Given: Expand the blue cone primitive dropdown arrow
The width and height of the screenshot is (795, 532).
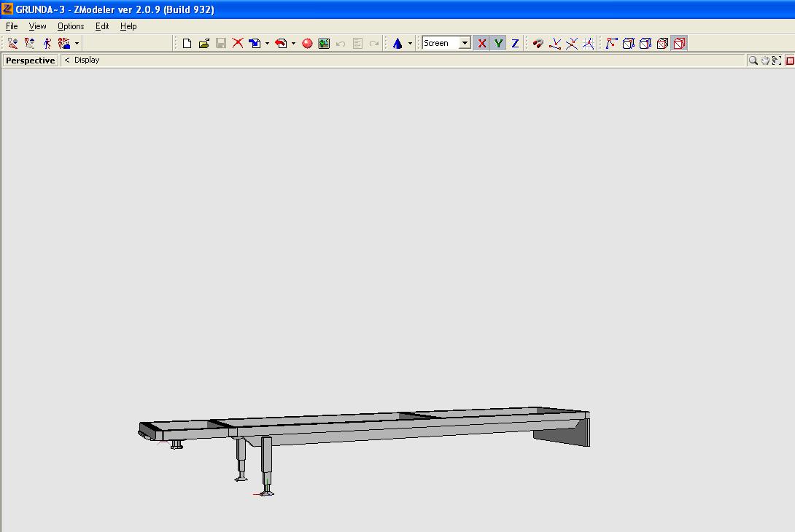Looking at the screenshot, I should coord(410,44).
